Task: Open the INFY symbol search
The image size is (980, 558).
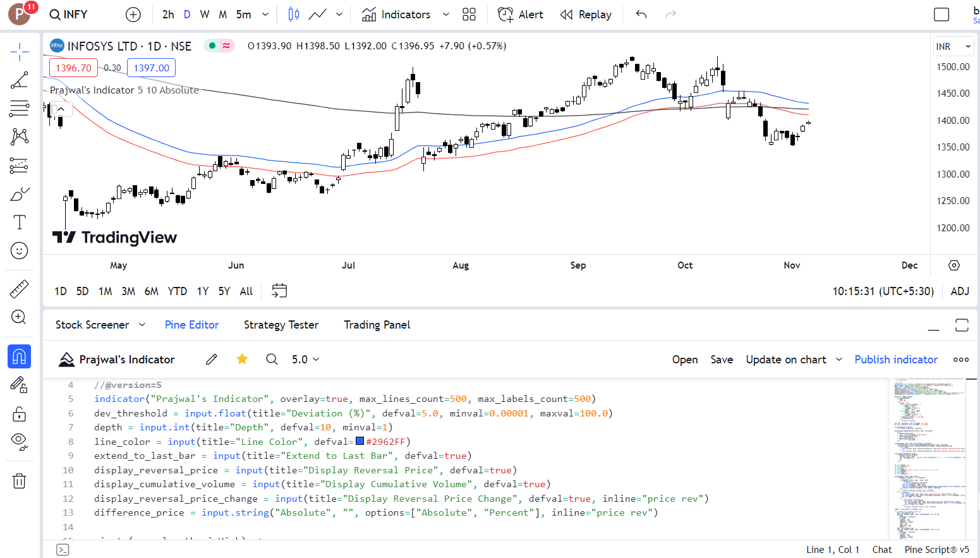Action: [69, 15]
